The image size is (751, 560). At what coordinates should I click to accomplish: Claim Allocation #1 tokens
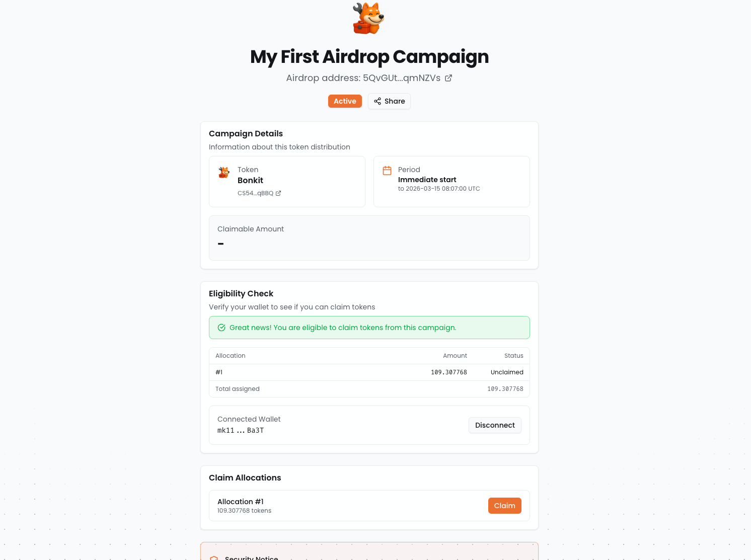click(504, 506)
